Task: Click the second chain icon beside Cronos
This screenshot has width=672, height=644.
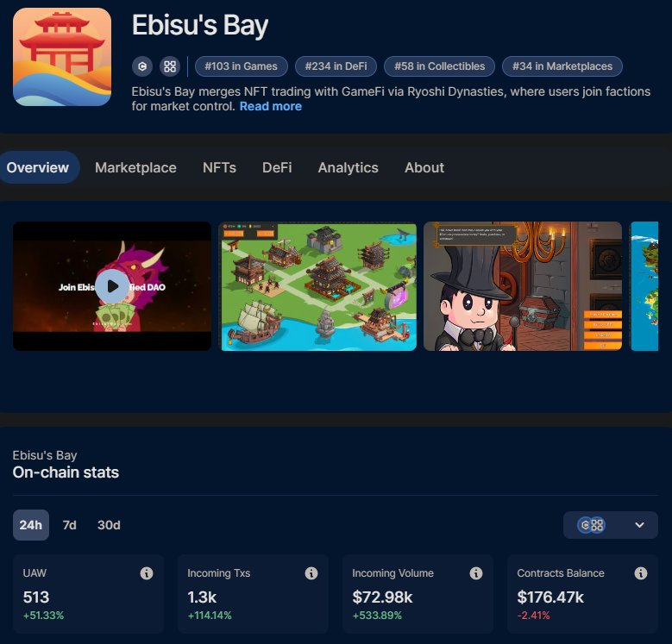Action: [170, 66]
